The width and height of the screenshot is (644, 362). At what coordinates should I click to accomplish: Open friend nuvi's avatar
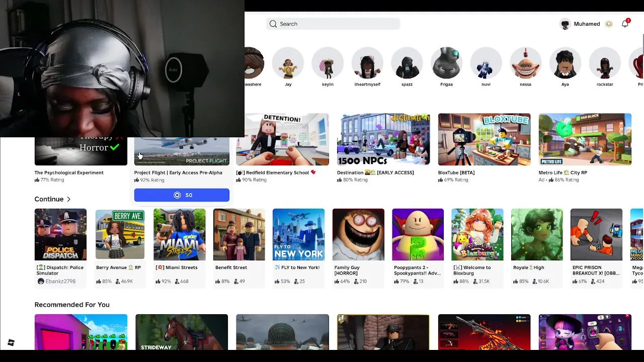tap(486, 63)
